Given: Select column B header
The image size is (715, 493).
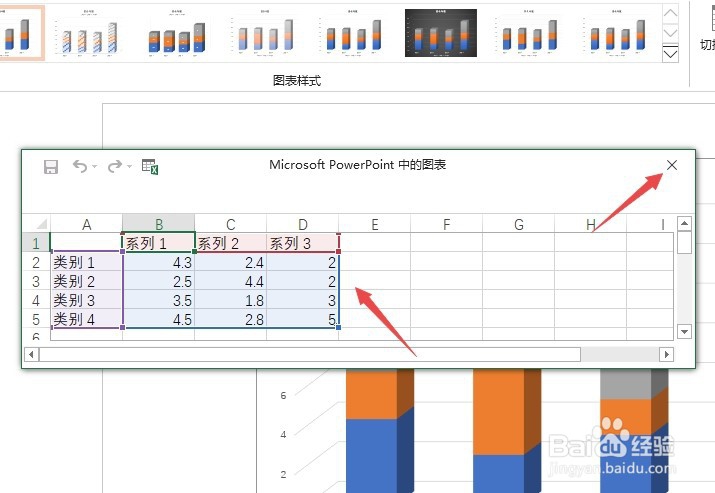Looking at the screenshot, I should tap(159, 224).
